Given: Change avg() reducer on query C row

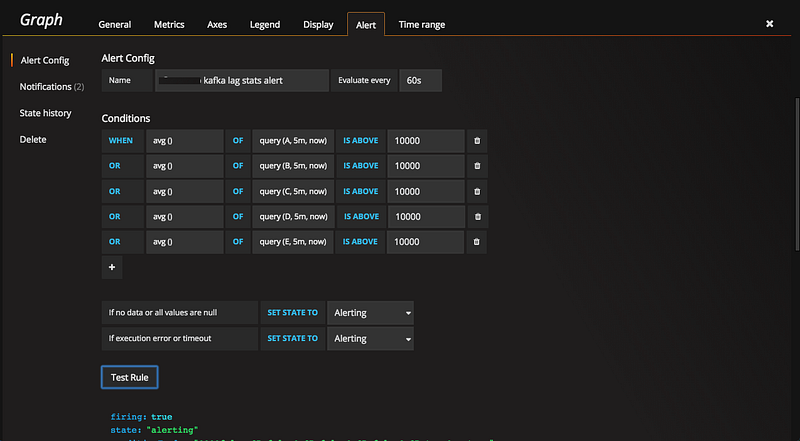Looking at the screenshot, I should pos(185,191).
